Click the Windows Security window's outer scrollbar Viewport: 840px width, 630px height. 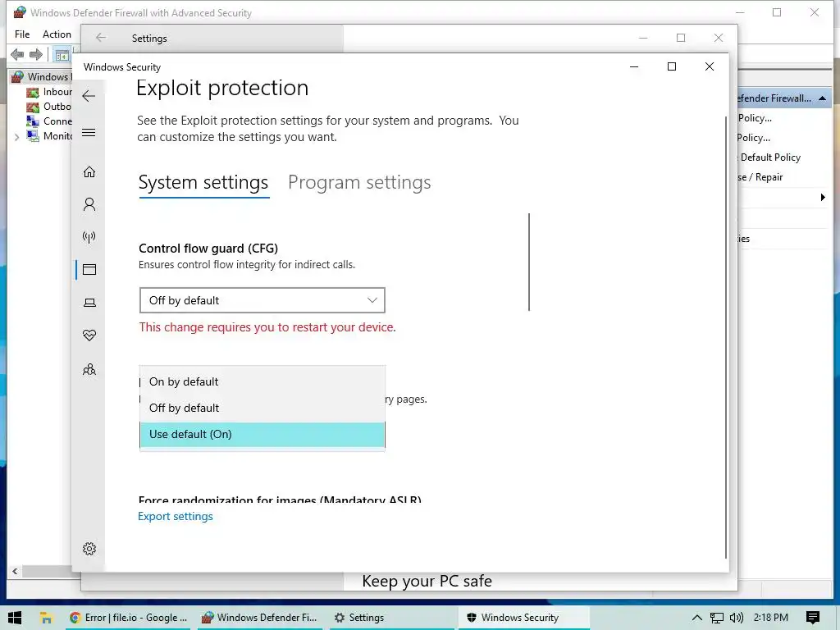[x=726, y=337]
